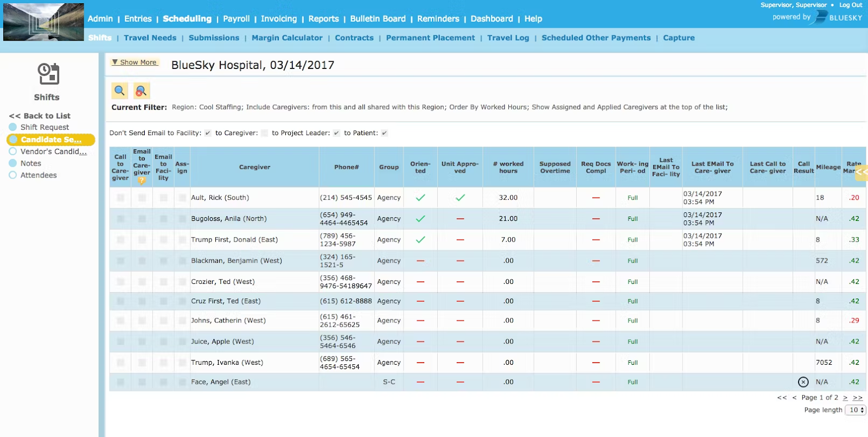
Task: Open the Page length dropdown
Action: (x=857, y=410)
